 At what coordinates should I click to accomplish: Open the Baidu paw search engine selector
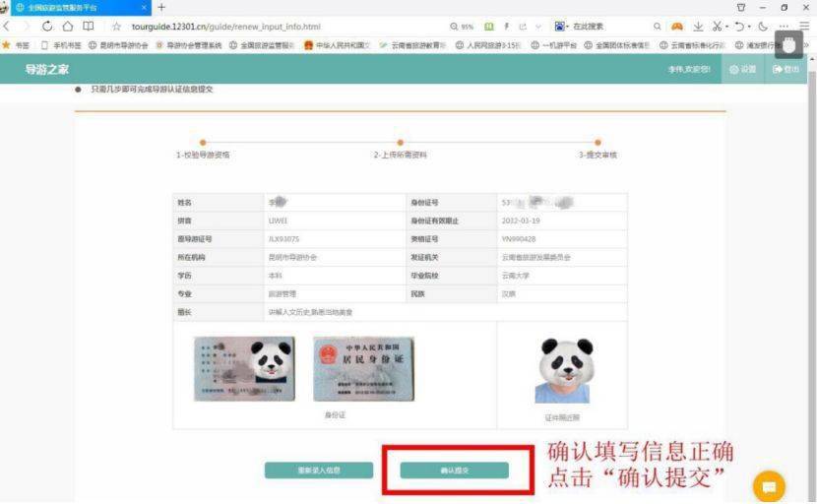[x=561, y=26]
